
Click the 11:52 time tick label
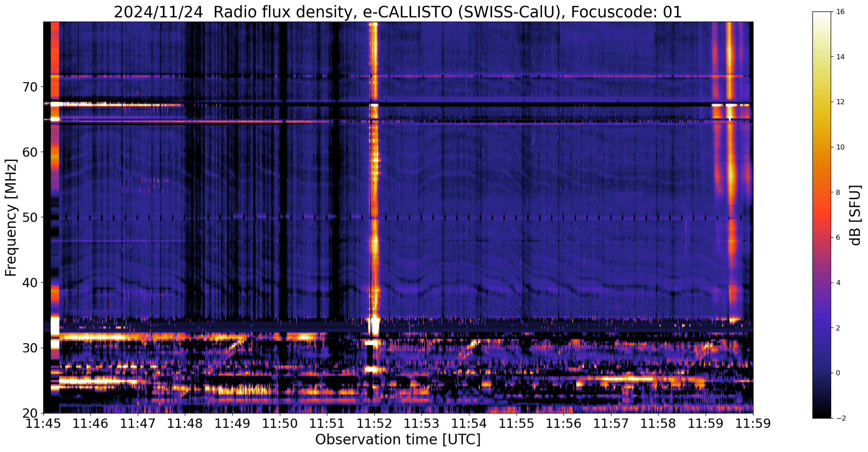tap(374, 424)
